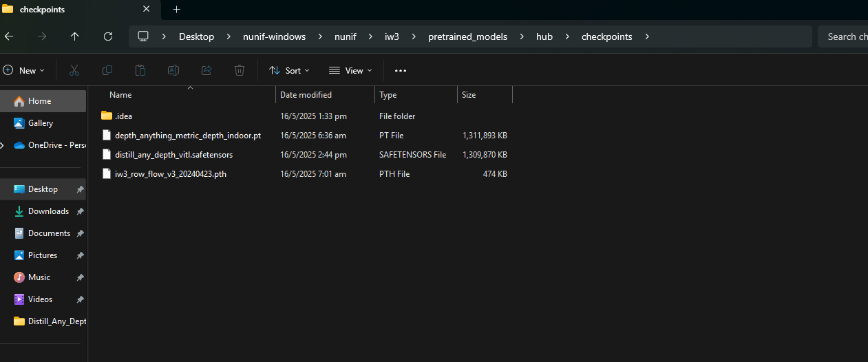Open the New dropdown menu
The image size is (868, 362).
pyautogui.click(x=23, y=70)
